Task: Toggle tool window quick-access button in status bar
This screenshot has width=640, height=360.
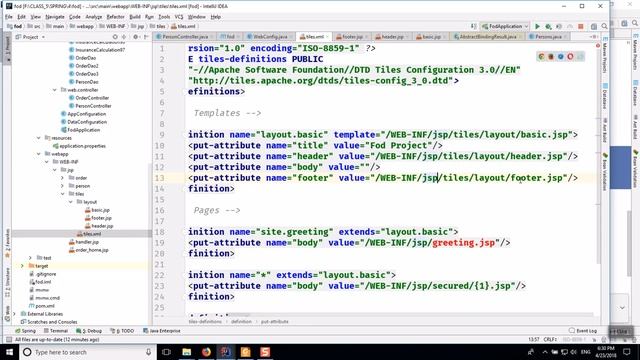Action: pos(9,340)
